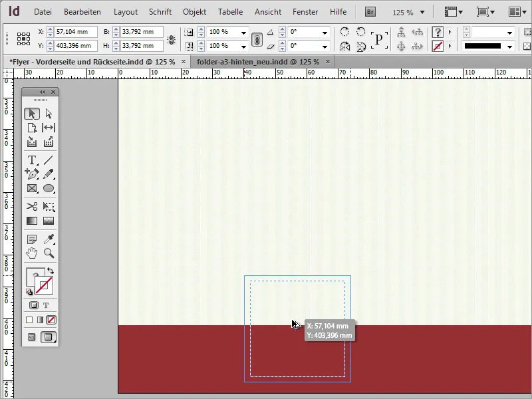The image size is (532, 399).
Task: Click flip horizontal icon
Action: click(344, 46)
